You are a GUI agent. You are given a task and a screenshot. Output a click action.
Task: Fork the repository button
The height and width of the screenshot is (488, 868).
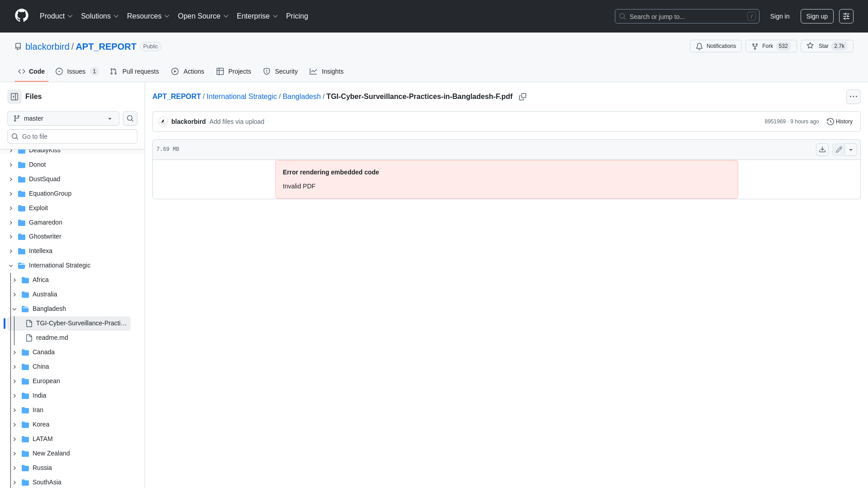coord(771,46)
